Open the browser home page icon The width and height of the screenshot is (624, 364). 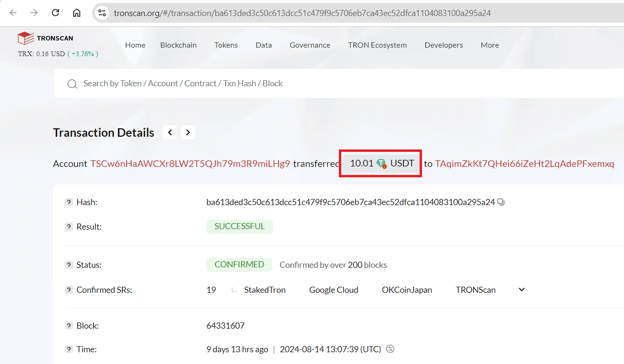tap(76, 13)
